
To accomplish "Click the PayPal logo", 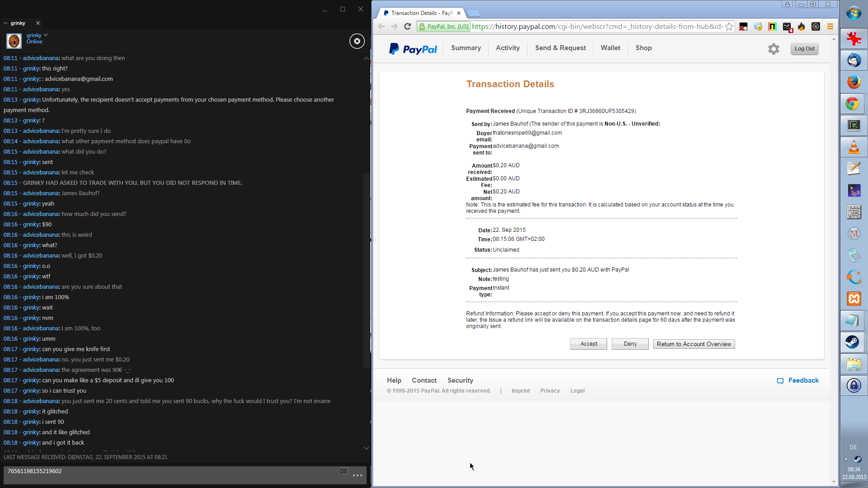I will (413, 49).
